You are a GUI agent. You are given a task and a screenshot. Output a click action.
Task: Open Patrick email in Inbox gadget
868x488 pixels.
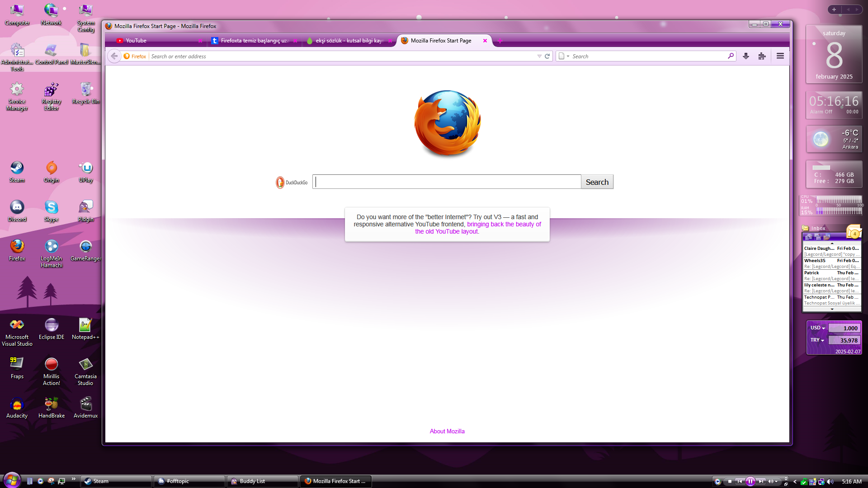click(832, 276)
